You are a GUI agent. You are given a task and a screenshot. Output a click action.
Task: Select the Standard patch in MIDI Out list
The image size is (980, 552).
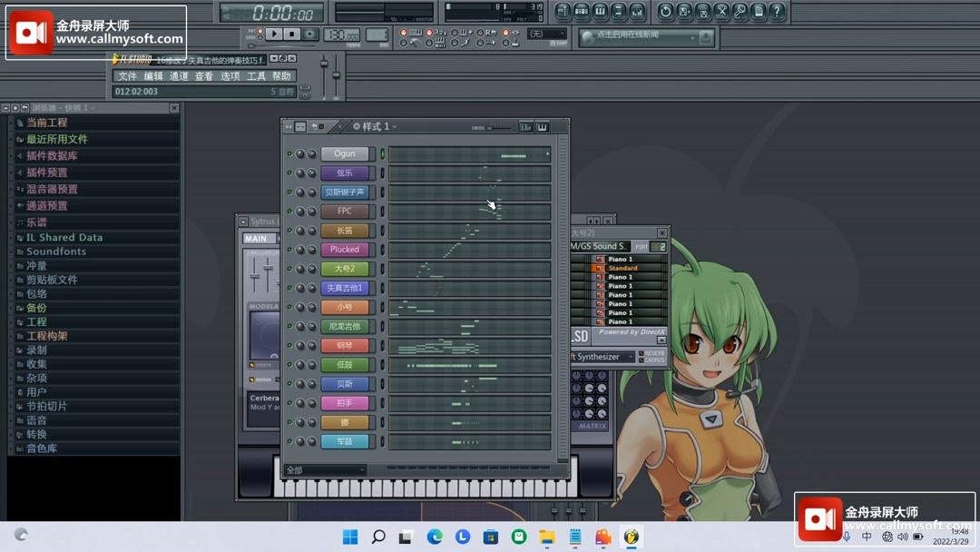[x=622, y=268]
